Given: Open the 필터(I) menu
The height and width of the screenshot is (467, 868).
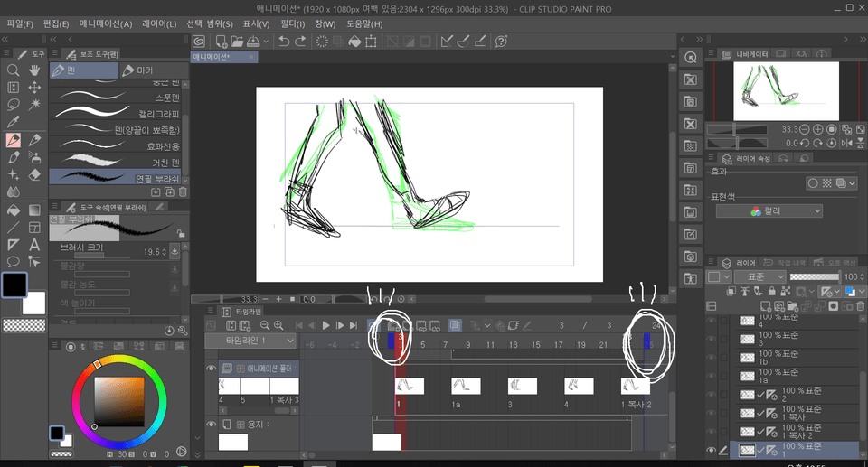Looking at the screenshot, I should click(292, 23).
